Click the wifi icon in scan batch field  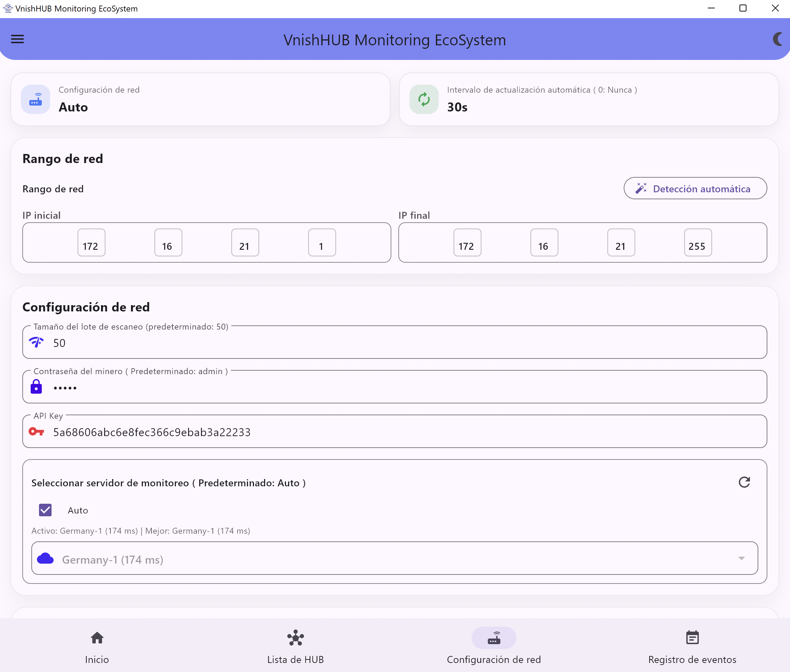[x=37, y=342]
